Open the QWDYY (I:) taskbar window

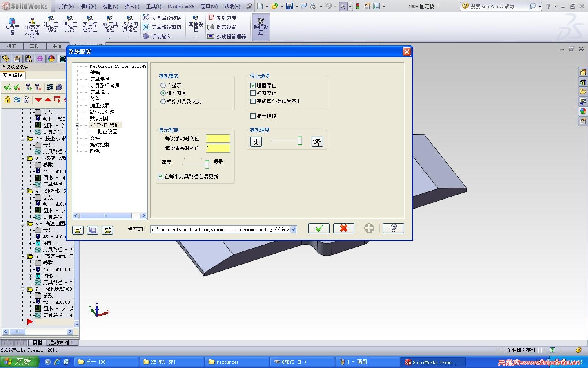click(302, 362)
